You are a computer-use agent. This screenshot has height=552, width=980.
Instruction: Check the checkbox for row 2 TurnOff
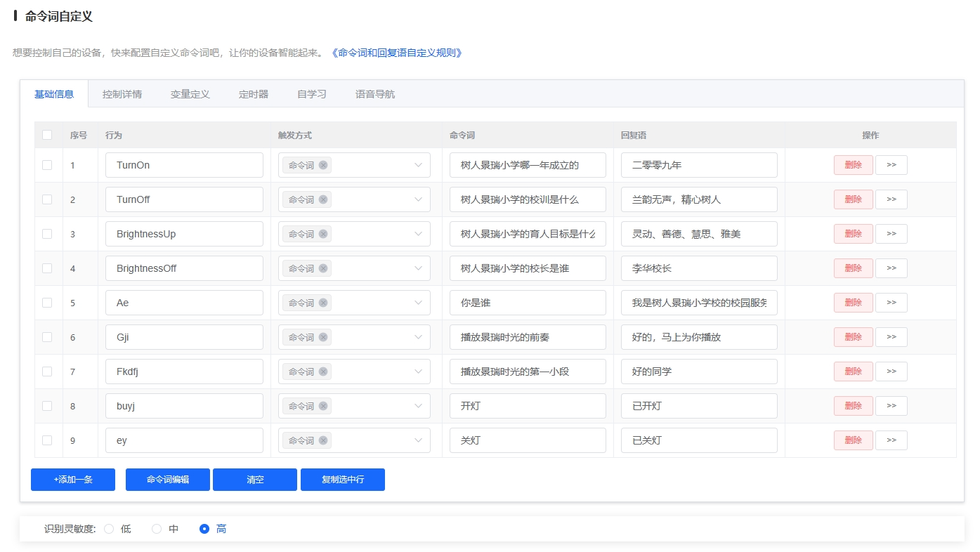tap(47, 199)
